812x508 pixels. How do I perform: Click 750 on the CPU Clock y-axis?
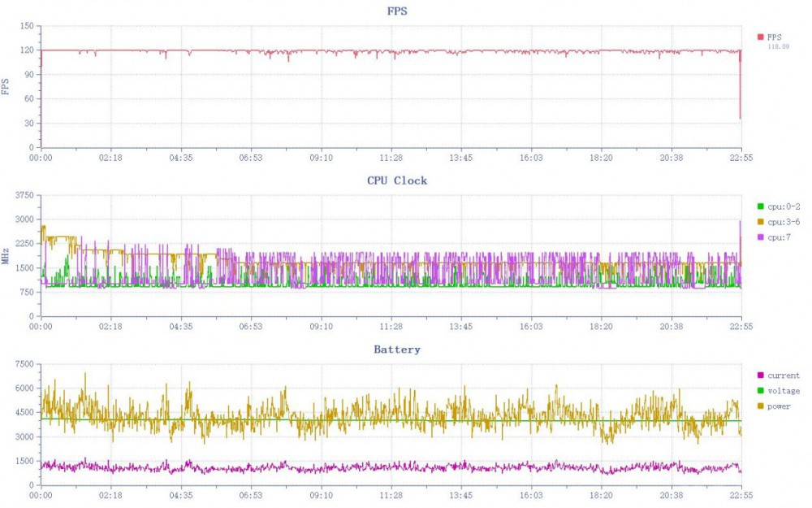coord(27,293)
